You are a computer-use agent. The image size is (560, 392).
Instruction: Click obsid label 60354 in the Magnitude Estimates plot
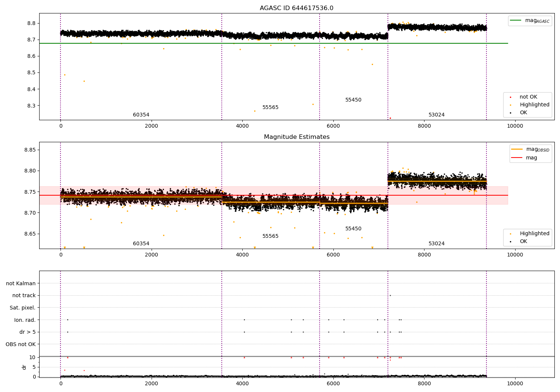(141, 244)
